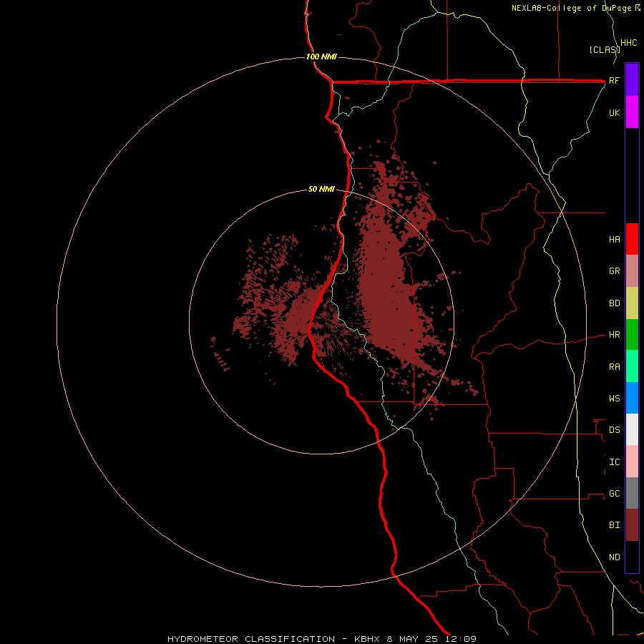
Task: Select the dusty pink GR swatch
Action: [632, 271]
